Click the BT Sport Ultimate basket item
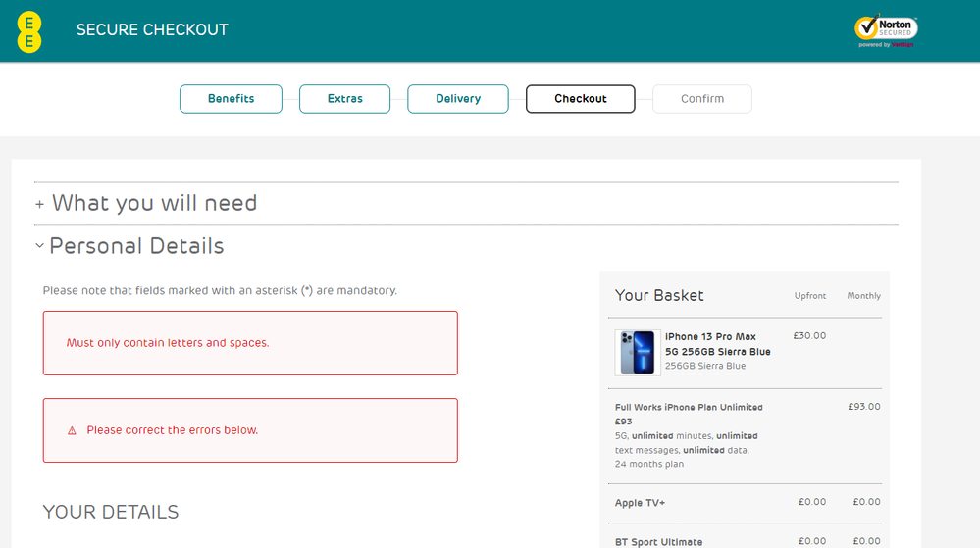The width and height of the screenshot is (980, 548). 658,542
